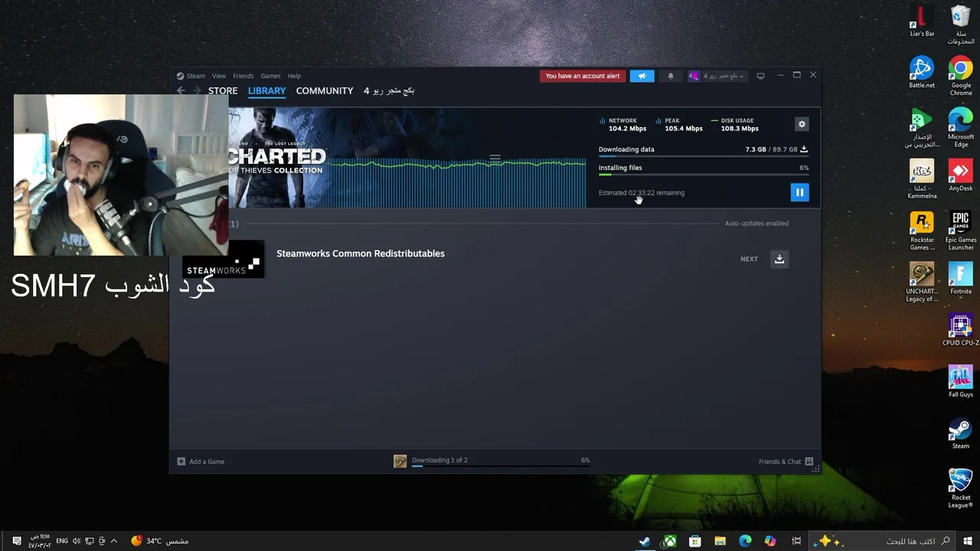
Task: Click the download arrow beside 89.7 GB
Action: [x=803, y=149]
